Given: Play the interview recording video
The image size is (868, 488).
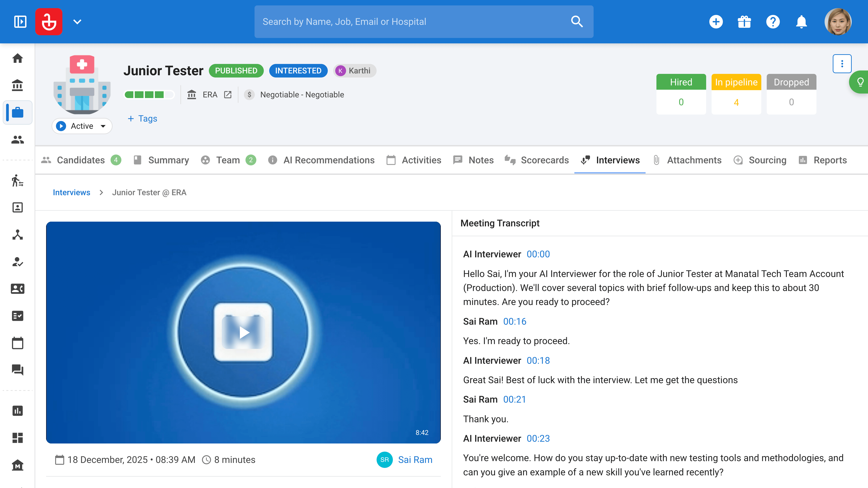Looking at the screenshot, I should [x=244, y=332].
